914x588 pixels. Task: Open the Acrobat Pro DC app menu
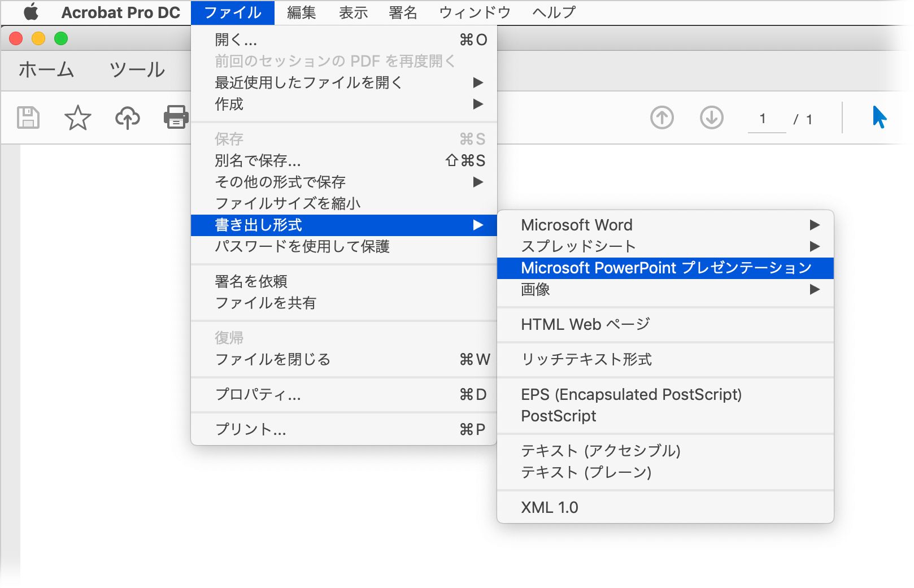121,12
